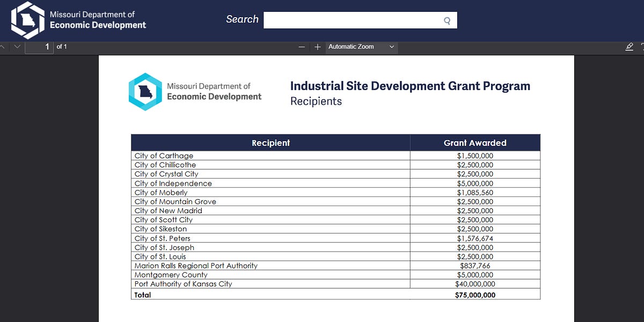The height and width of the screenshot is (322, 644).
Task: Click the Recipient column header
Action: [x=270, y=143]
